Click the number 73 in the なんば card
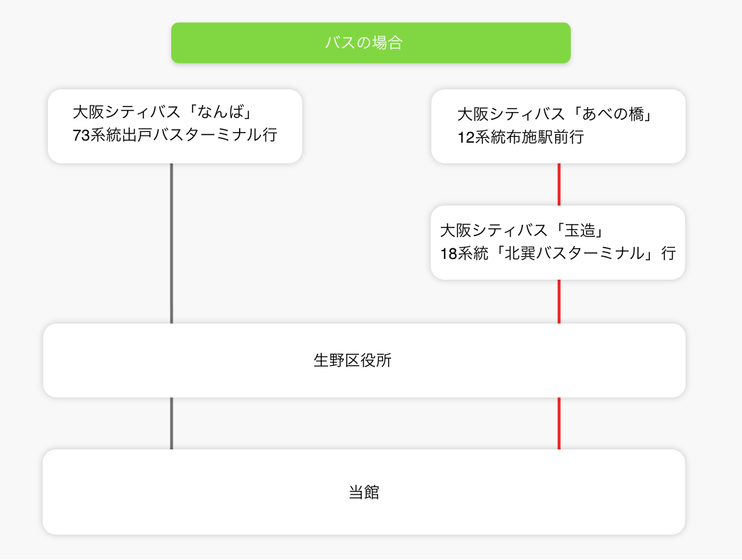The width and height of the screenshot is (742, 560). [81, 135]
